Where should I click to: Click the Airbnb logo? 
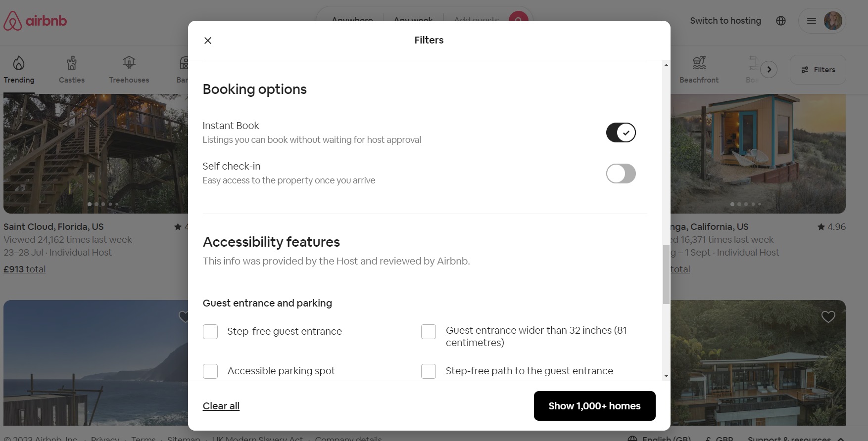coord(35,20)
